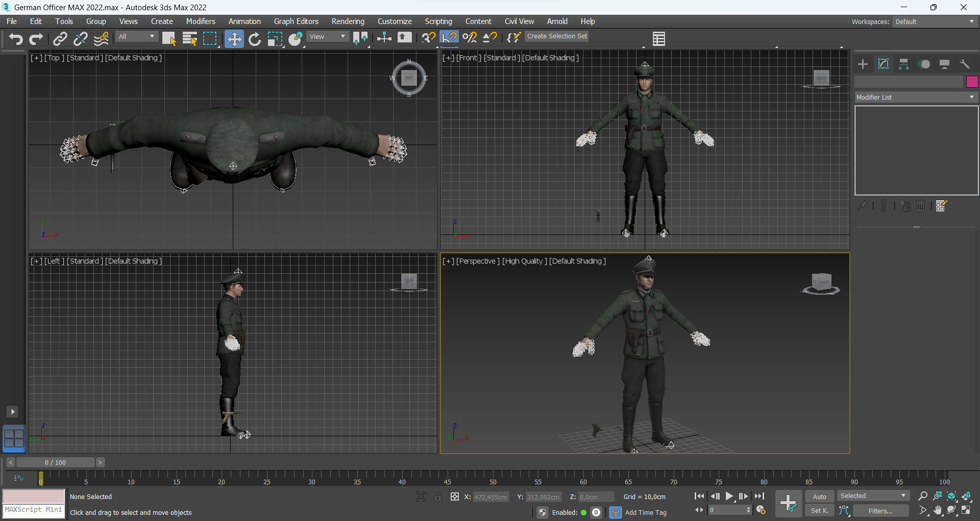Go to Start of animation
The height and width of the screenshot is (521, 980).
tap(699, 496)
